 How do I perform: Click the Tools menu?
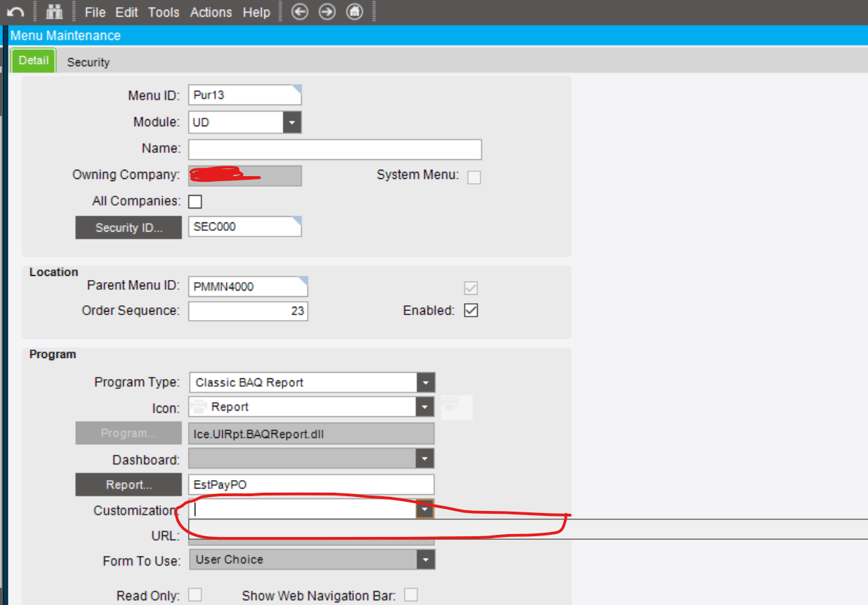(x=164, y=12)
